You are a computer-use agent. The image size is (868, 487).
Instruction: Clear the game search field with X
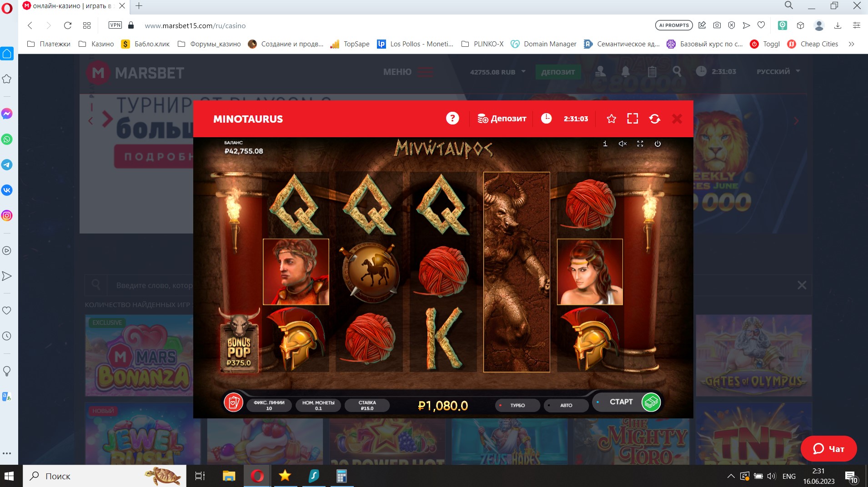pyautogui.click(x=802, y=285)
